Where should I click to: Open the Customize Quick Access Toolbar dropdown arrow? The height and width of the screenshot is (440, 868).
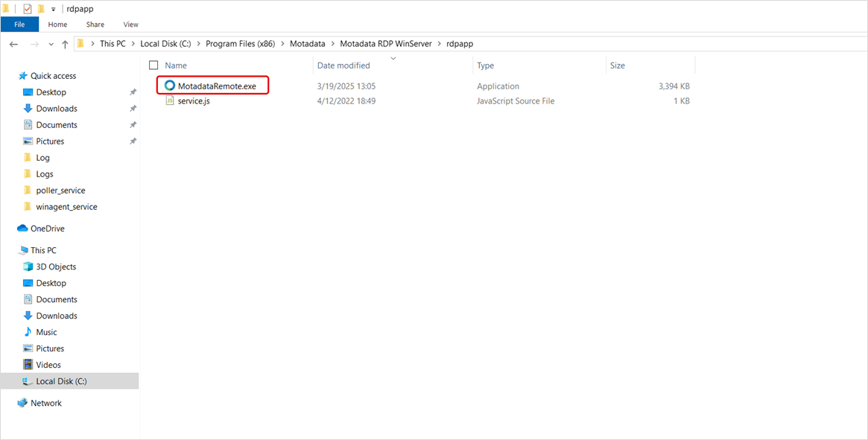(53, 10)
